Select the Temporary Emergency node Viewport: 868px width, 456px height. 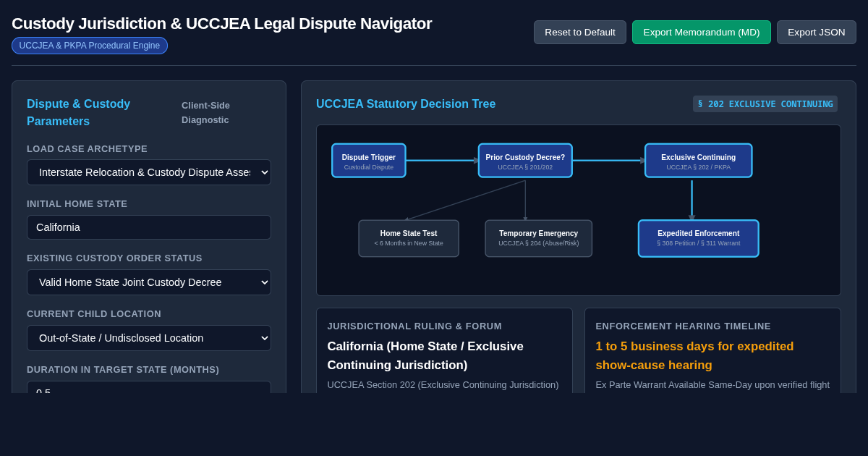coord(539,239)
